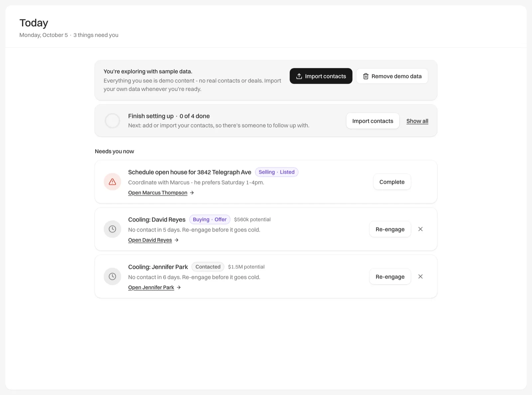Click the dark Import contacts button
This screenshot has width=532, height=395.
pyautogui.click(x=321, y=76)
